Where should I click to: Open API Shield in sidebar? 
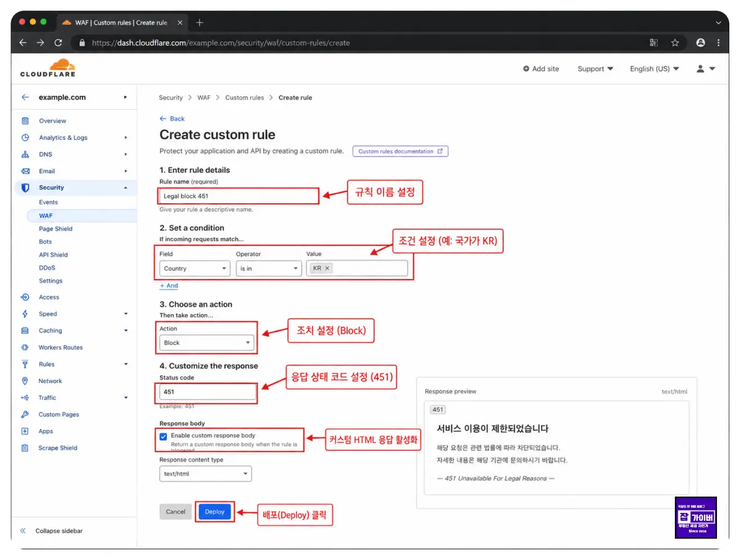53,255
